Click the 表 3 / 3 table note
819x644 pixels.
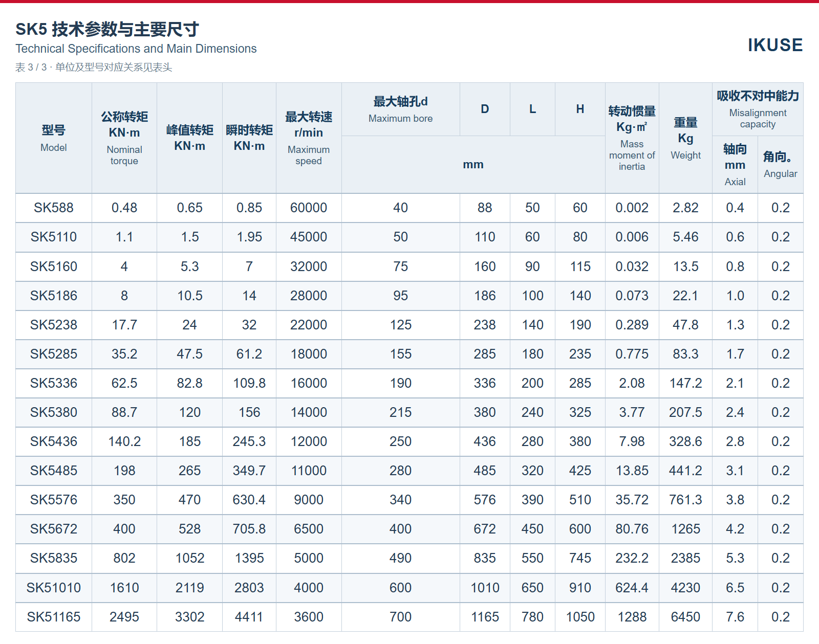coord(94,67)
